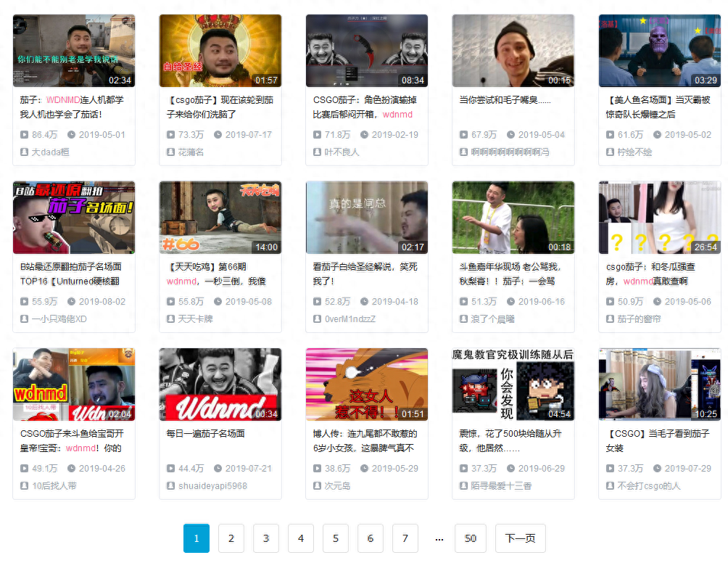Image resolution: width=728 pixels, height=563 pixels.
Task: Click play count icon next to 38.6万
Action: point(318,469)
